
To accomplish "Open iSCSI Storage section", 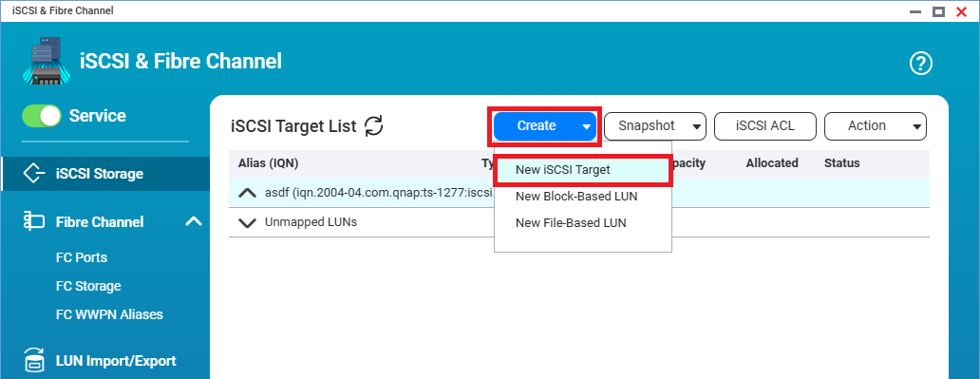I will click(x=105, y=173).
